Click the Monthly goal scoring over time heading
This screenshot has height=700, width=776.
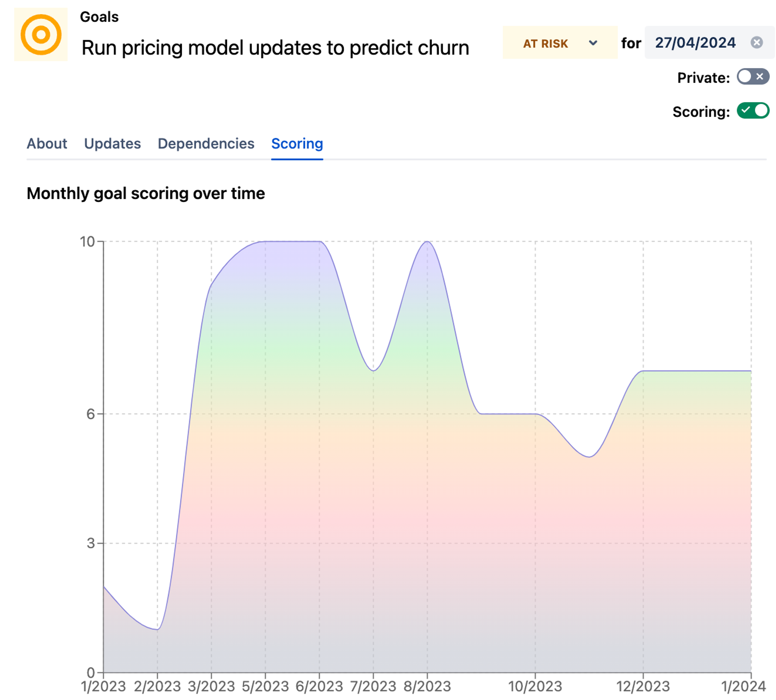point(146,193)
